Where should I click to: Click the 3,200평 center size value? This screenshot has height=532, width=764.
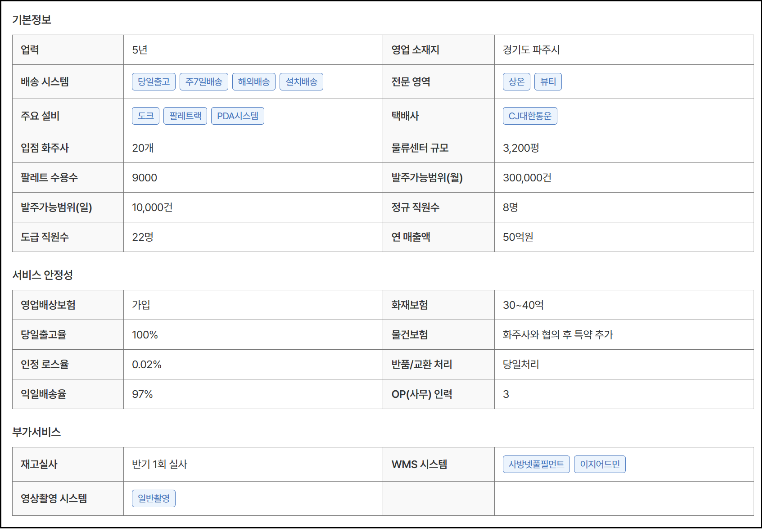coord(520,148)
